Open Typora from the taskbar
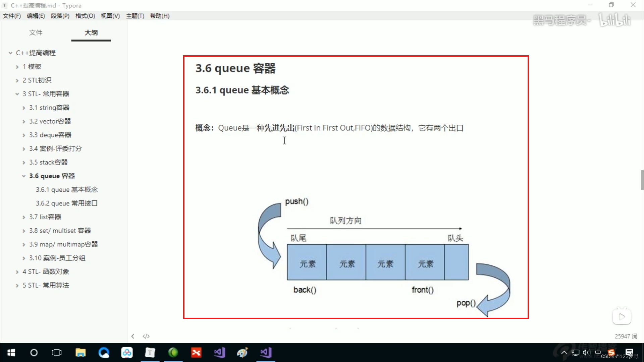644x362 pixels. [x=150, y=353]
